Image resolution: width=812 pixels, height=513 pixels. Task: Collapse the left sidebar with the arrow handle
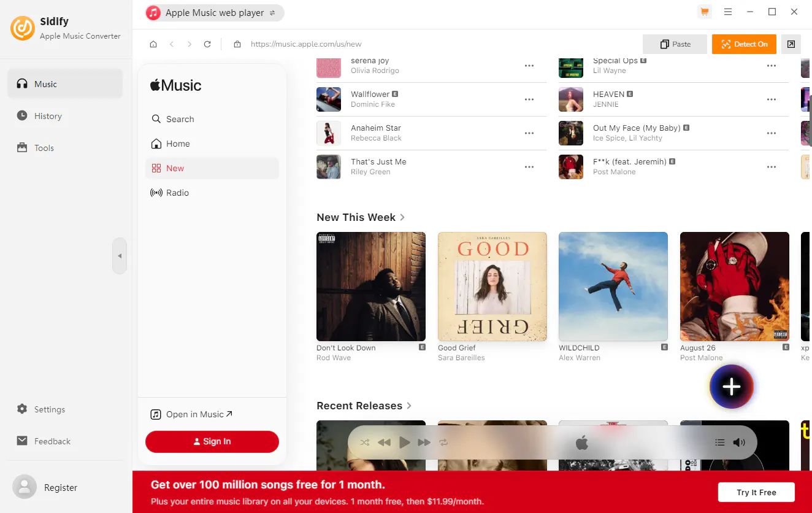120,256
